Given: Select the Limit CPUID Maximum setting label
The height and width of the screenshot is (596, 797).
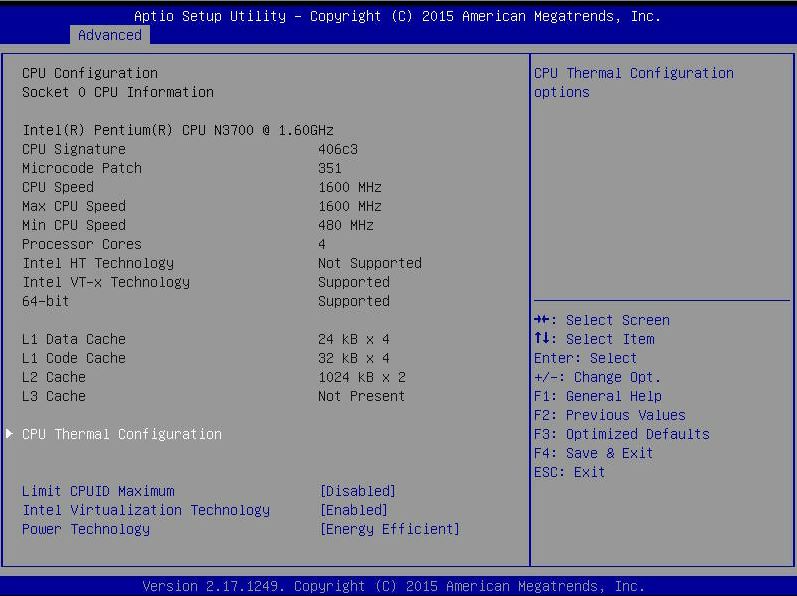Looking at the screenshot, I should [98, 491].
